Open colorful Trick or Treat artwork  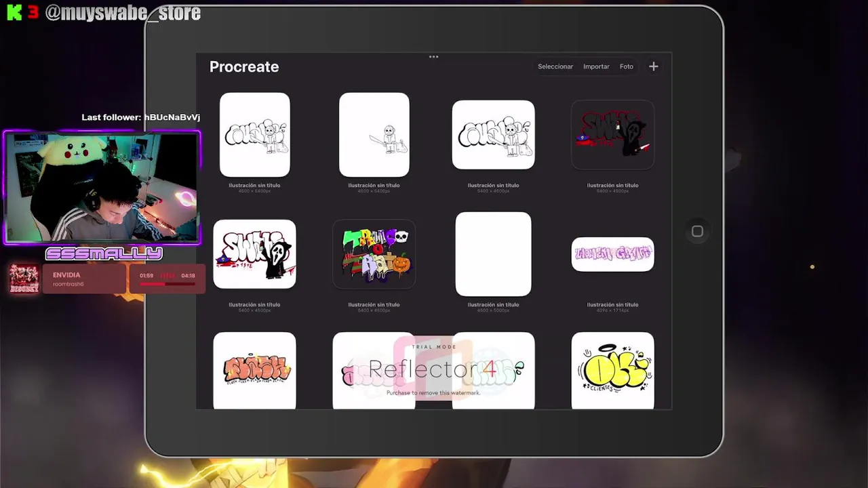point(374,254)
